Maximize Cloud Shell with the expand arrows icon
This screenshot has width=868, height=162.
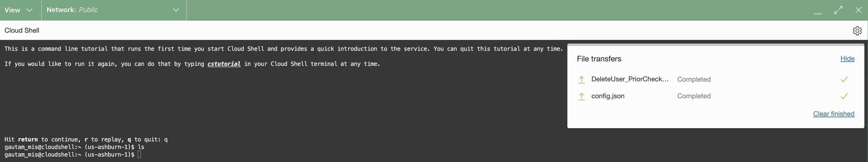pyautogui.click(x=838, y=10)
